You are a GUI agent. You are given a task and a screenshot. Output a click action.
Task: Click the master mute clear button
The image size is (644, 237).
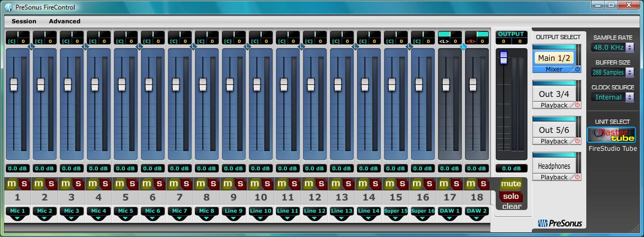tap(511, 184)
